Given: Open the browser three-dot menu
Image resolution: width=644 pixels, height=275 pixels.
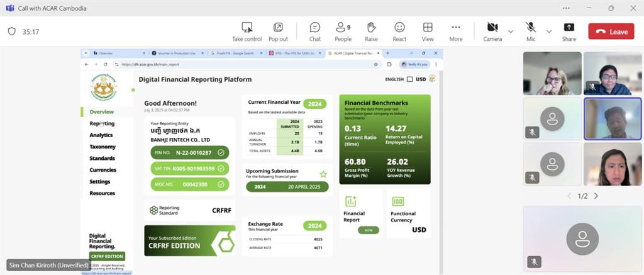Looking at the screenshot, I should pos(436,65).
